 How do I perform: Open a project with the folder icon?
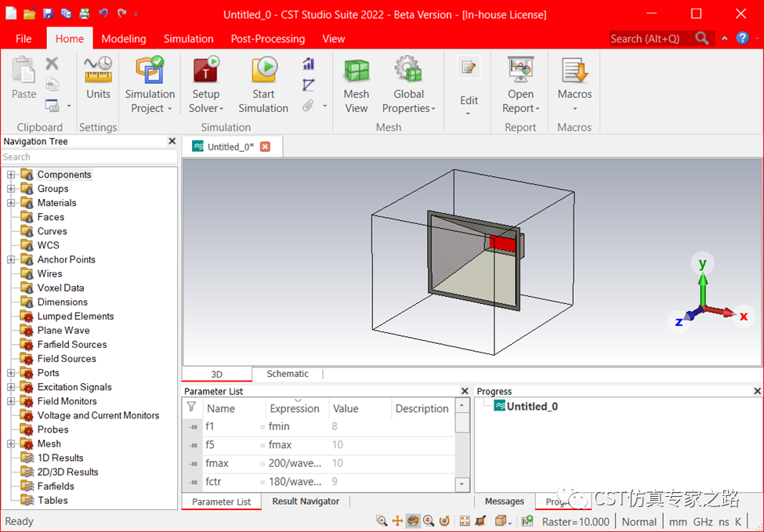(29, 13)
